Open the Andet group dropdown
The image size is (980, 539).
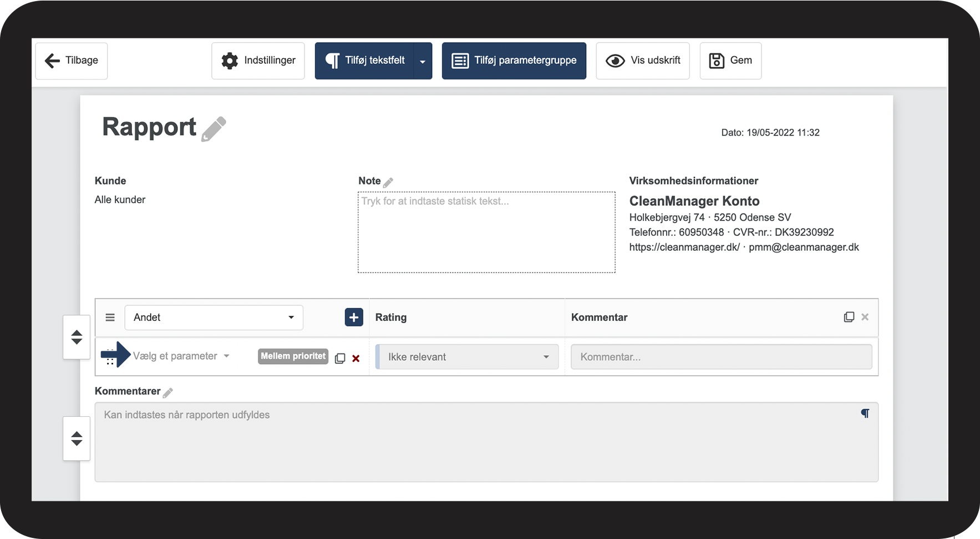tap(214, 318)
